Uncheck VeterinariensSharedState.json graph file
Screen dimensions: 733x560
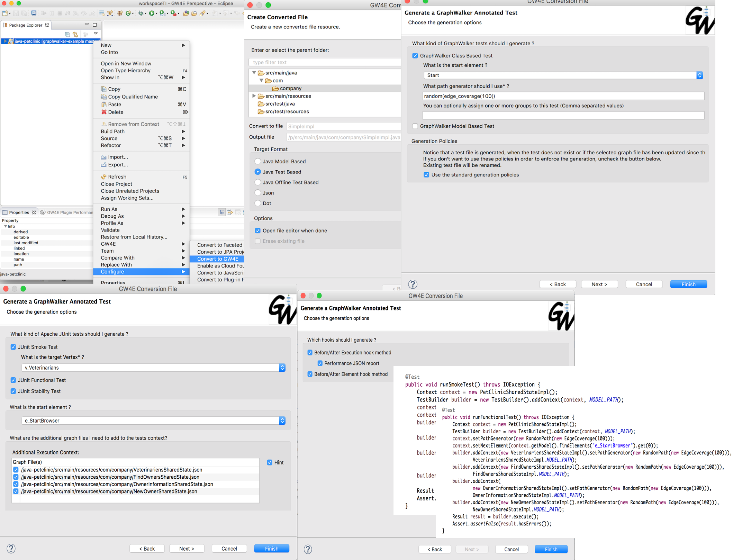pos(16,470)
